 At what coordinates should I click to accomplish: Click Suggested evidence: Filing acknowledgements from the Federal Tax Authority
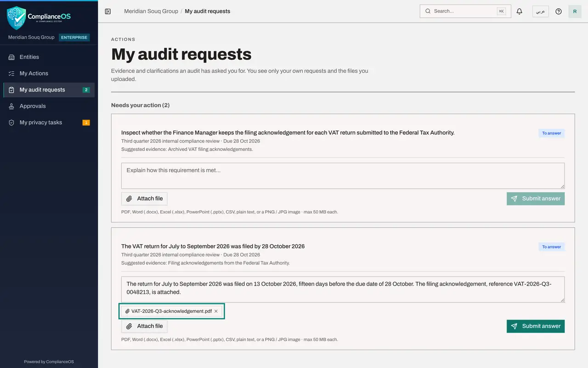tap(205, 263)
